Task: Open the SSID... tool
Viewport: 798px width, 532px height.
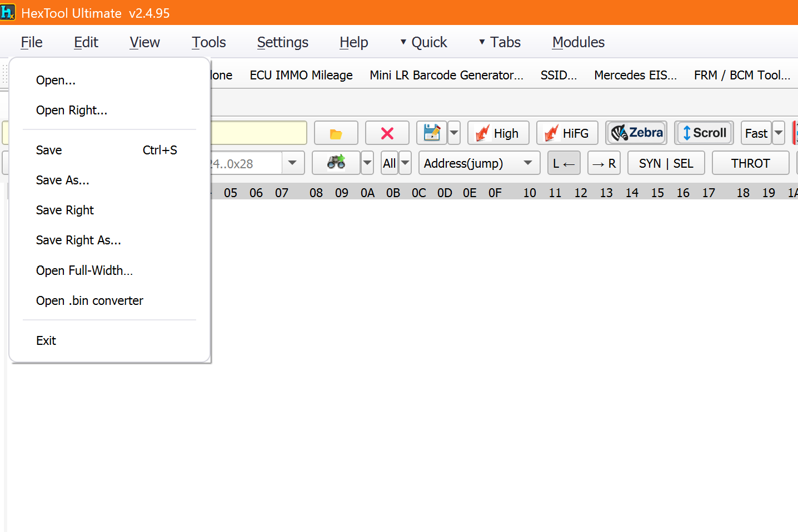Action: (x=558, y=75)
